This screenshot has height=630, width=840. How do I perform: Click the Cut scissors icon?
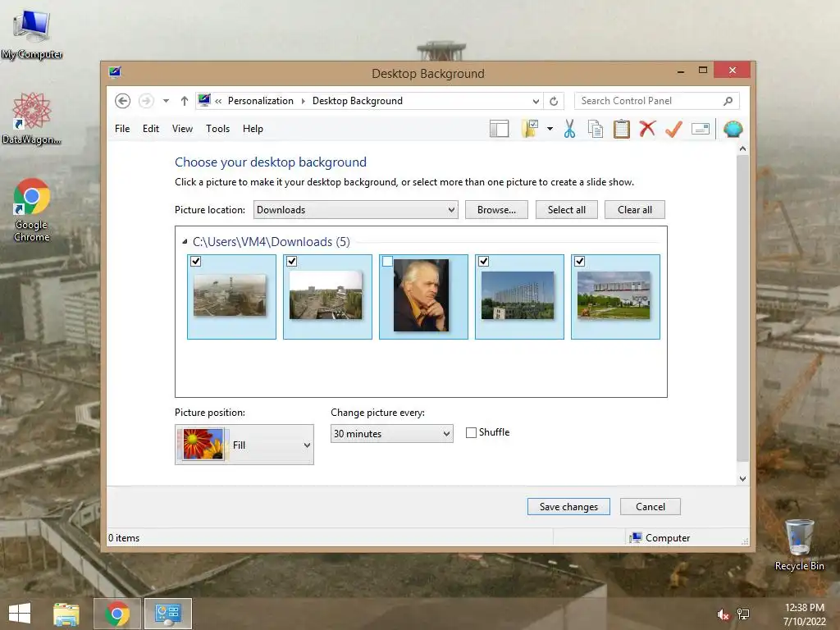569,129
